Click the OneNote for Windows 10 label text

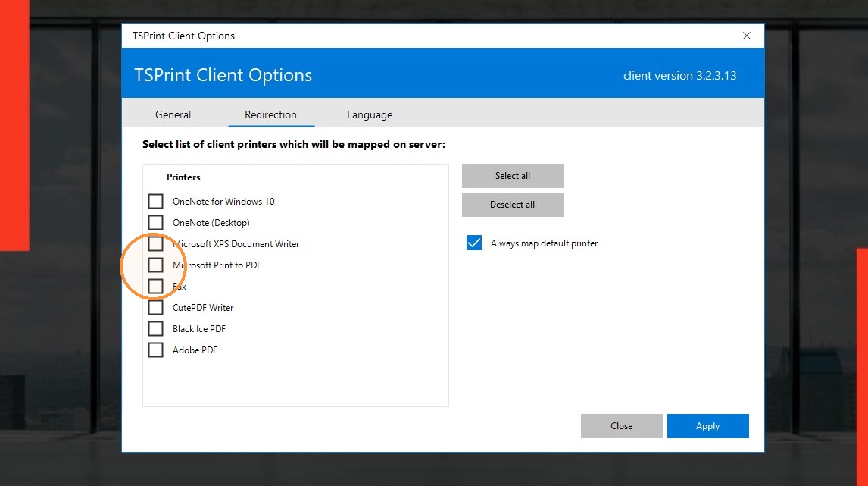223,201
